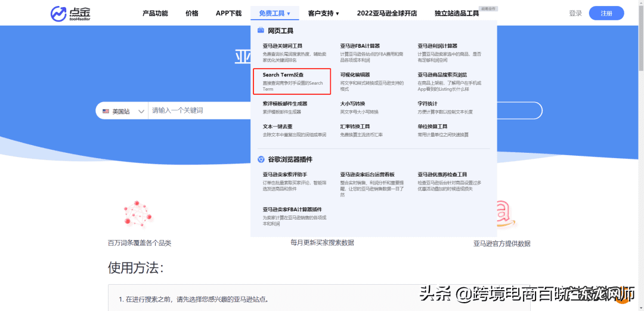Open 亚马逊关键词工具 link
644x311 pixels.
283,45
